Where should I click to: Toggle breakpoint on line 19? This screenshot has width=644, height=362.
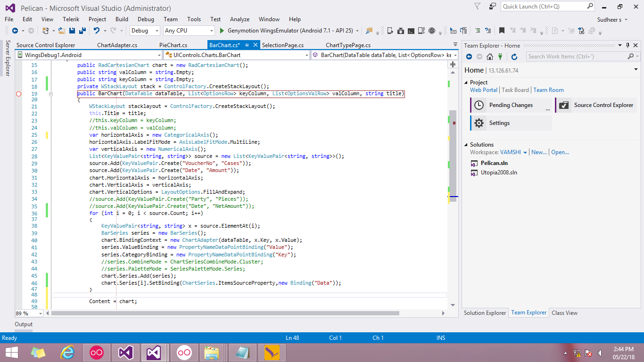pos(19,94)
